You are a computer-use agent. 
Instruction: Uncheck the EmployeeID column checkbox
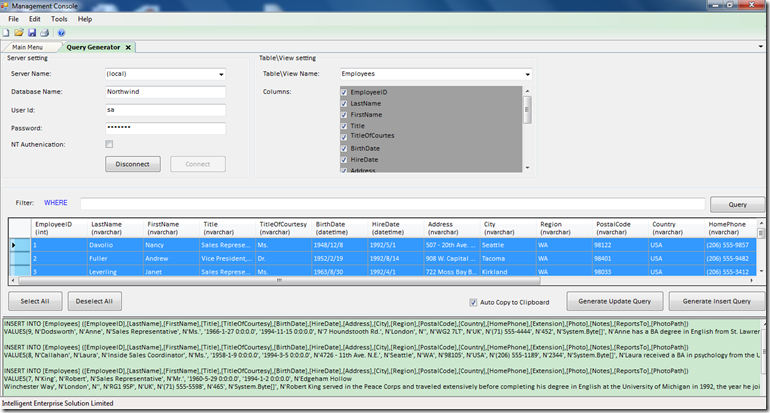[345, 92]
